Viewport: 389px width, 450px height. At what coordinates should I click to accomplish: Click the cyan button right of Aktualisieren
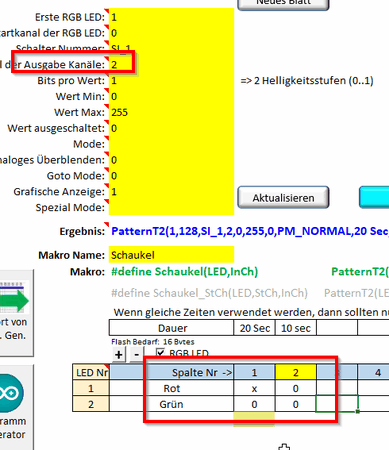click(x=374, y=197)
